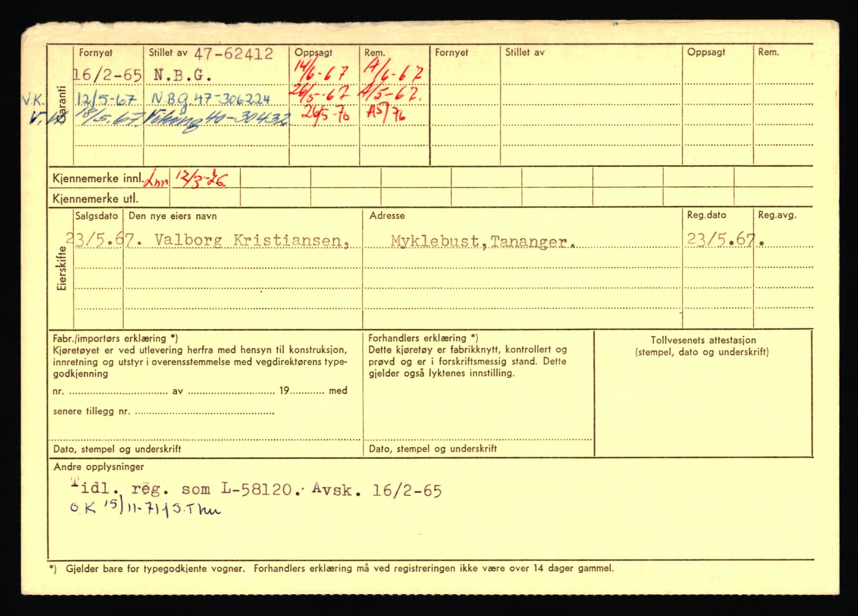Select the Fornyet date 16/2-65

click(x=108, y=75)
